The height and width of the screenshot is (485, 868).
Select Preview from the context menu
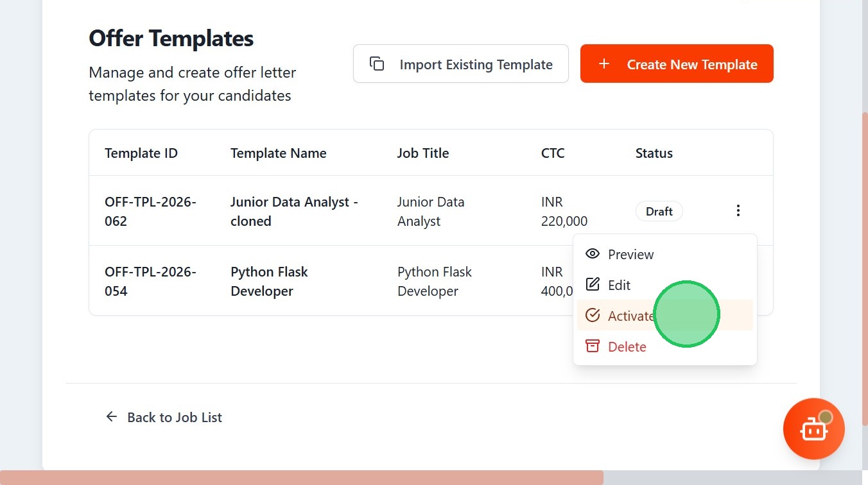(x=630, y=255)
